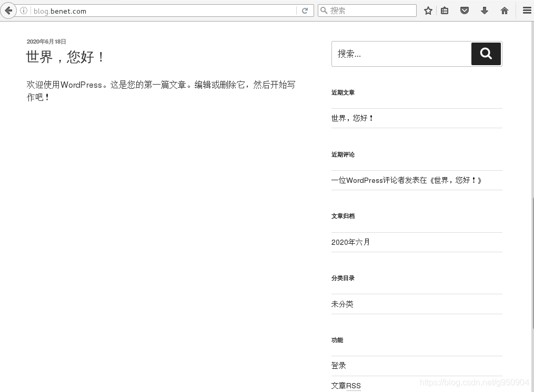
Task: Save the page to Pocket
Action: pos(465,10)
